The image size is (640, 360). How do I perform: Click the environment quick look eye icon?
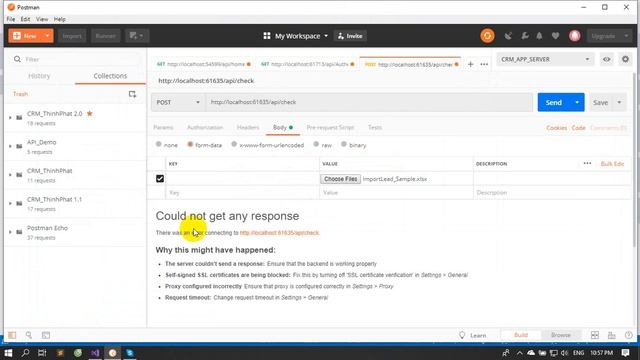coord(607,59)
